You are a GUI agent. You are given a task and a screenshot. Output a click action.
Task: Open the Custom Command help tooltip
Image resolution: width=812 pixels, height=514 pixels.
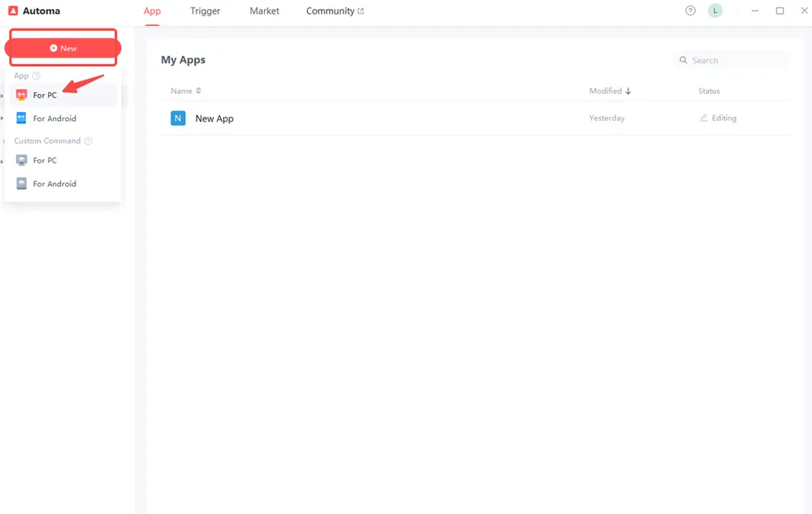click(88, 140)
